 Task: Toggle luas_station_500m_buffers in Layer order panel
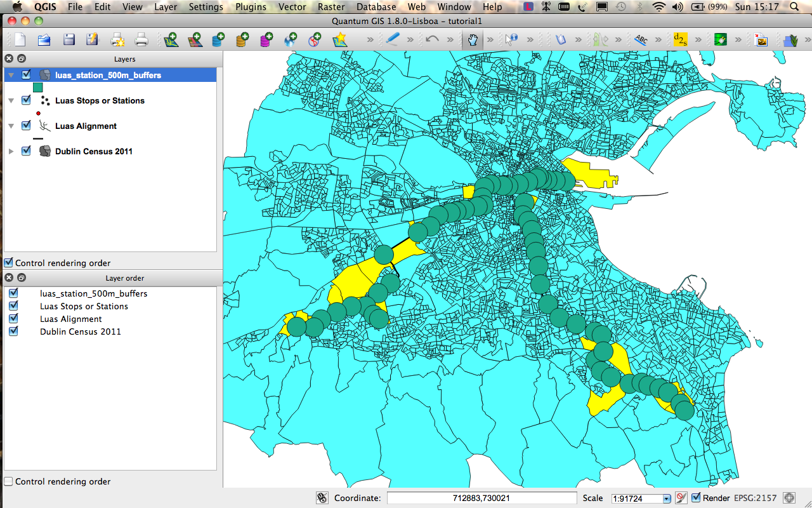click(x=13, y=293)
